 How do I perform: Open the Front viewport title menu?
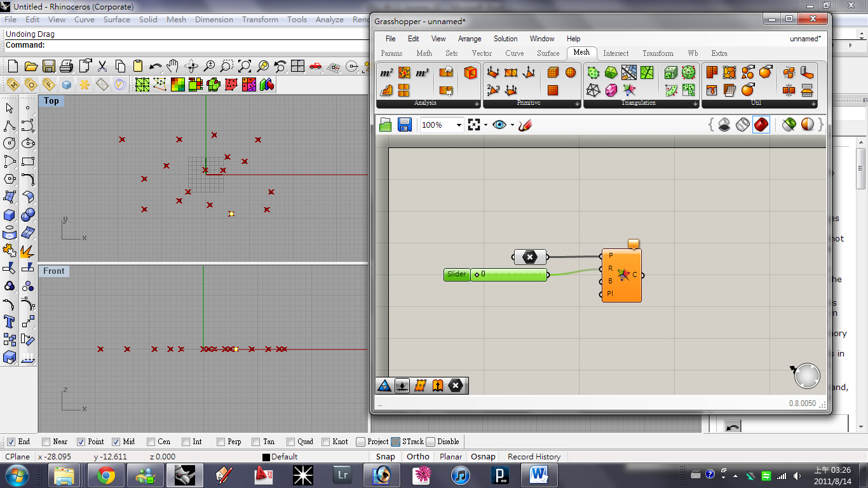[x=53, y=271]
